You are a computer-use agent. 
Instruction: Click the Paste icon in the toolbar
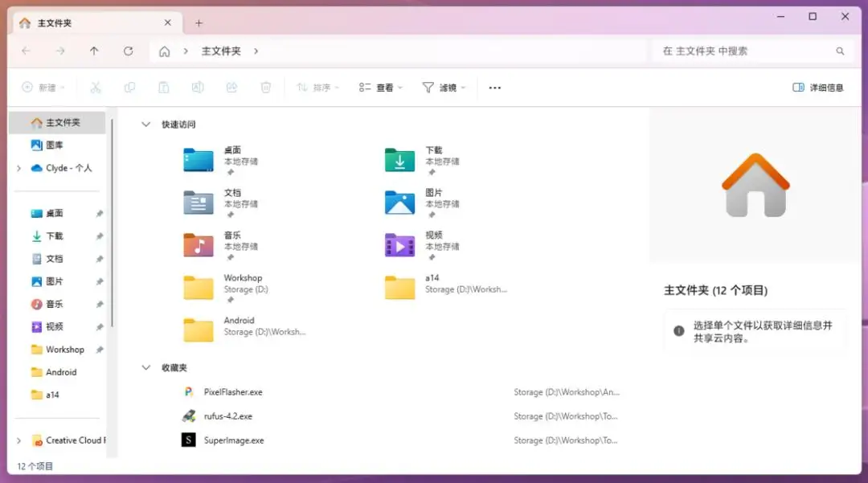(x=163, y=87)
